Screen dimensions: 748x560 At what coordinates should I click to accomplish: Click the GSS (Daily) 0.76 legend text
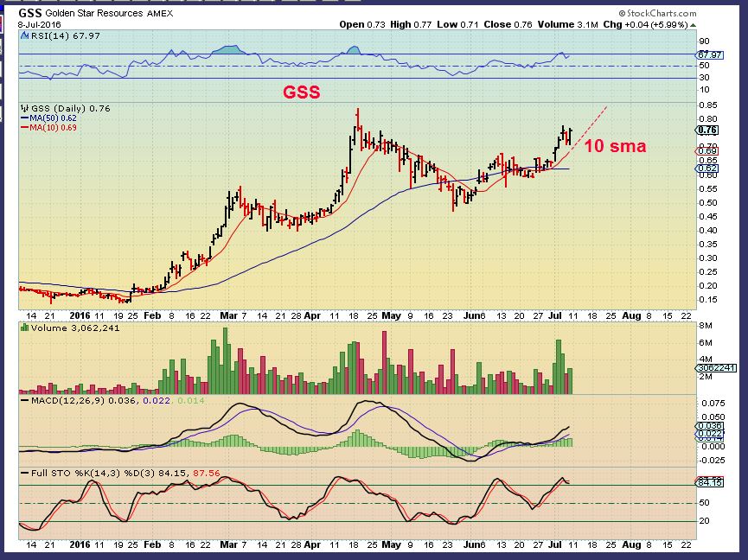[71, 108]
